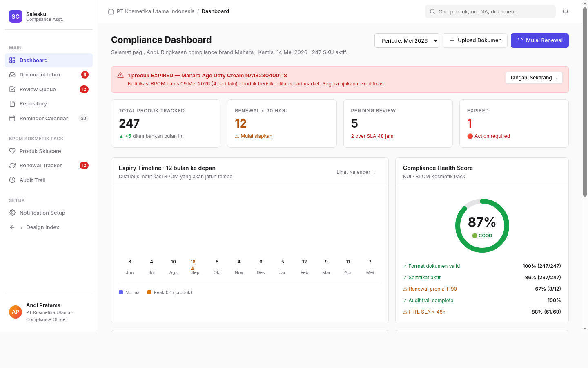Screen dimensions: 588x368
Task: Click the Dashboard grid icon in sidebar
Action: (12, 60)
